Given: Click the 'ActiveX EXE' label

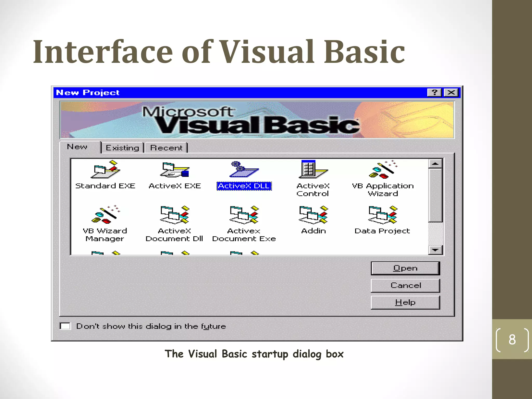Looking at the screenshot, I should point(175,186).
